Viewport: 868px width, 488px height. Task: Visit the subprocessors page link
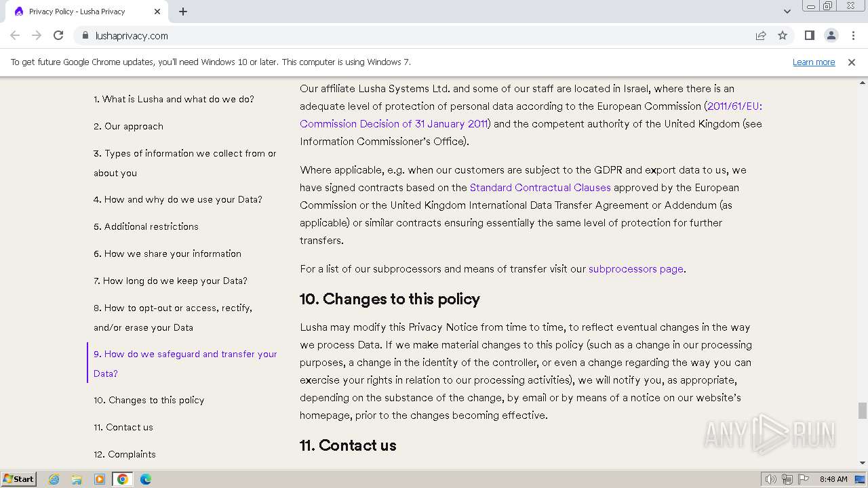pyautogui.click(x=636, y=268)
